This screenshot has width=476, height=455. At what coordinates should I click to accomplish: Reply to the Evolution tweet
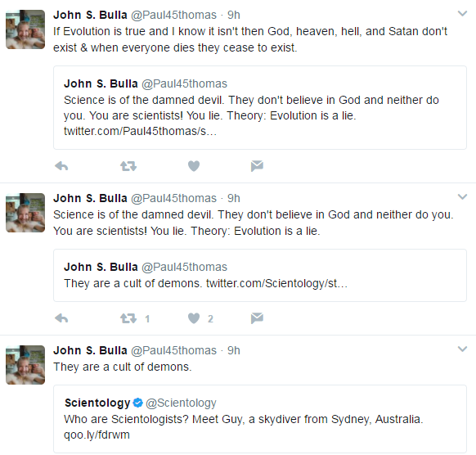pyautogui.click(x=61, y=166)
